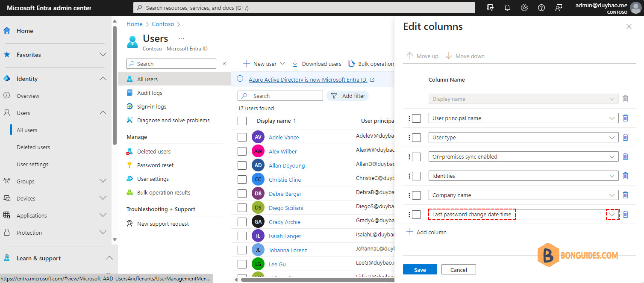Image resolution: width=644 pixels, height=283 pixels.
Task: Click the drag handle for User principal name
Action: click(x=409, y=118)
